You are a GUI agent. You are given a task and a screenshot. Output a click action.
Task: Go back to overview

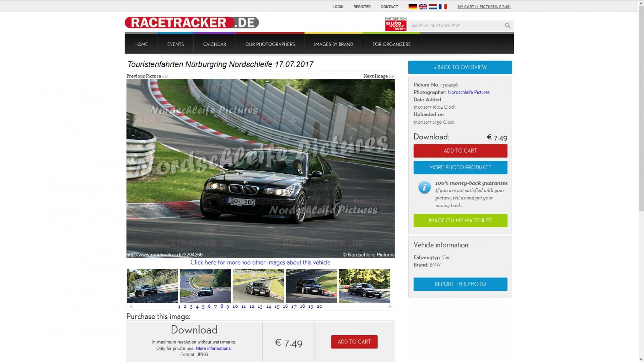point(460,67)
